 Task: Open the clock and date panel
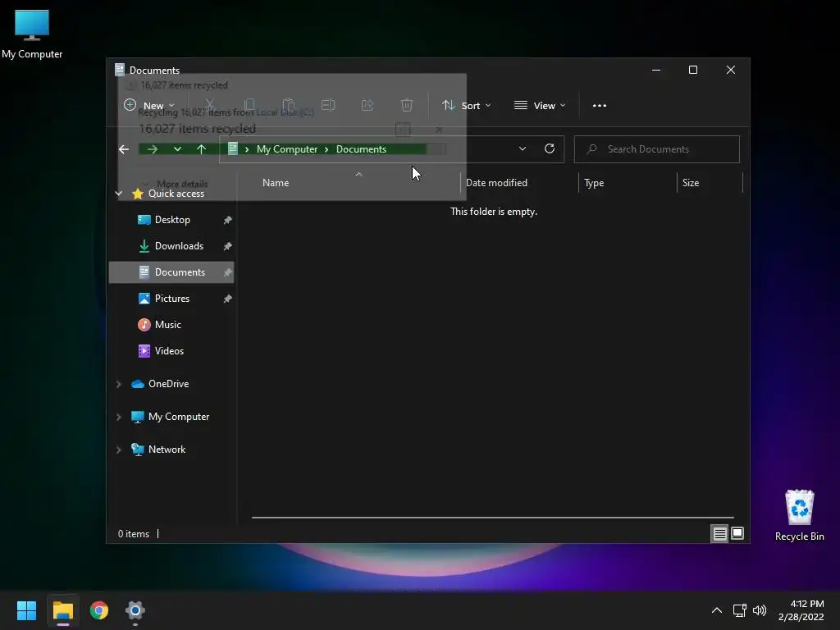coord(801,610)
